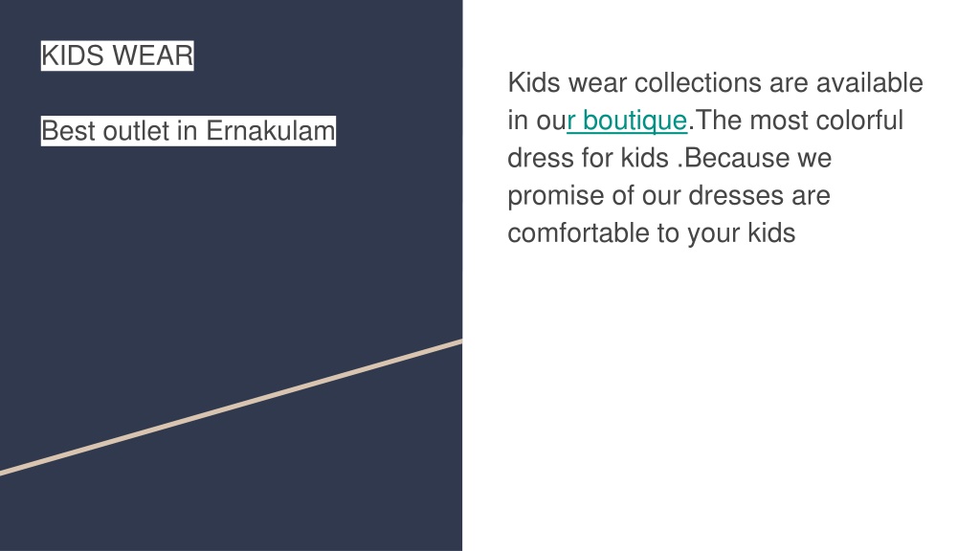Click the word Because in paragraph
This screenshot has height=551, width=980.
pyautogui.click(x=737, y=158)
